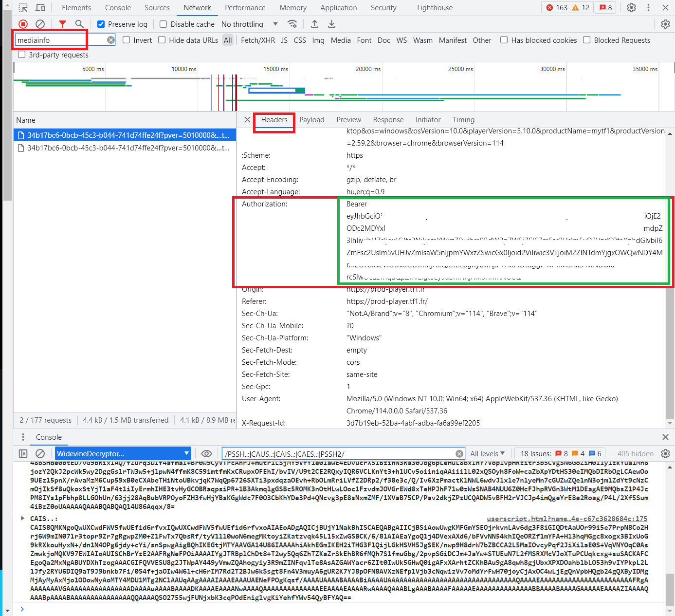The image size is (675, 616).
Task: Activate the inspect element picker icon
Action: click(23, 8)
